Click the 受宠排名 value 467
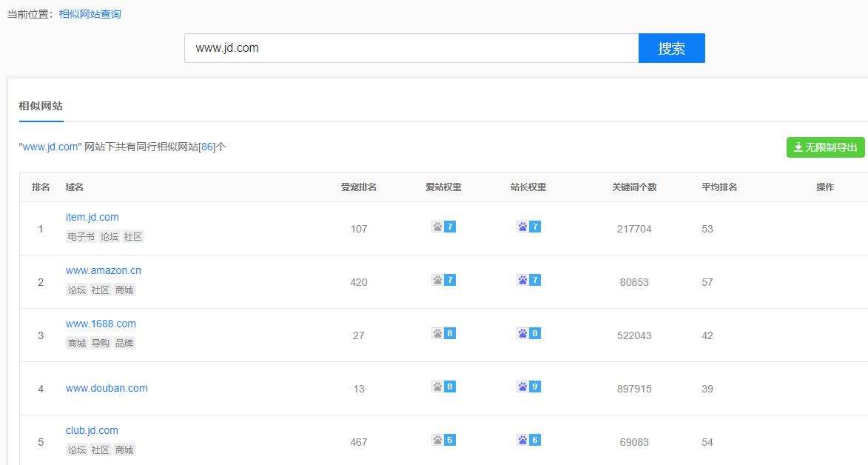This screenshot has height=465, width=868. tap(359, 442)
